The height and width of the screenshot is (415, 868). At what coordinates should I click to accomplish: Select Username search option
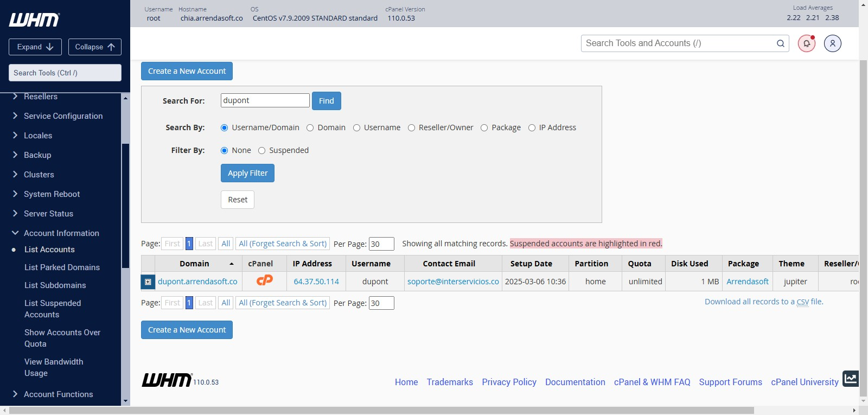pyautogui.click(x=356, y=128)
